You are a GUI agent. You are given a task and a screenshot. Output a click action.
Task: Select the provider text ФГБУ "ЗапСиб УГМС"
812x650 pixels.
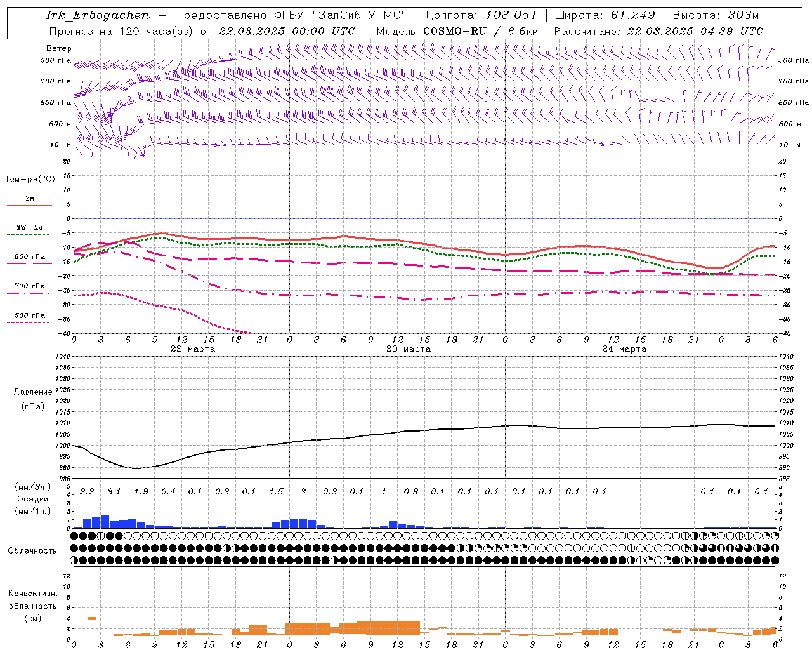(342, 15)
